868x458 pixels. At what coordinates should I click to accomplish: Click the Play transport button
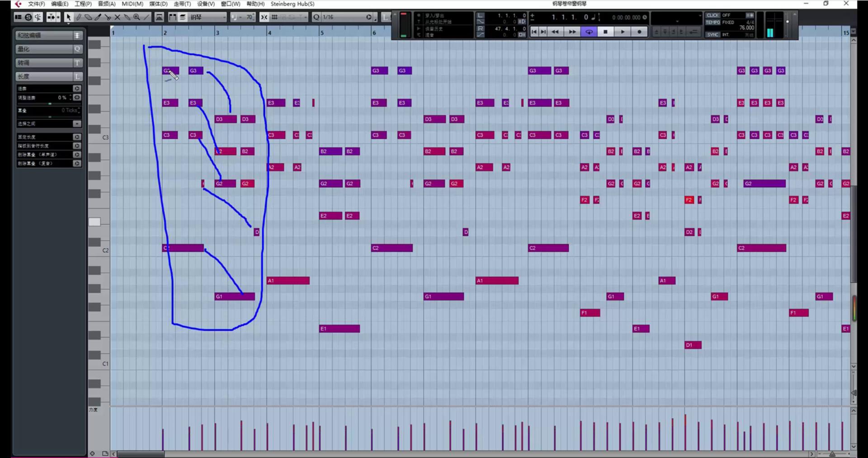pyautogui.click(x=623, y=32)
